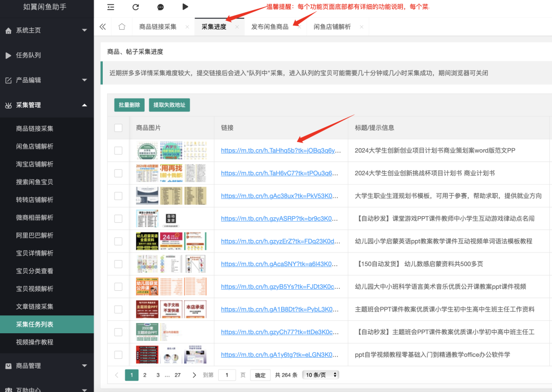
Task: Check the checkbox for the 2024大学生创新创业 row
Action: (x=119, y=150)
